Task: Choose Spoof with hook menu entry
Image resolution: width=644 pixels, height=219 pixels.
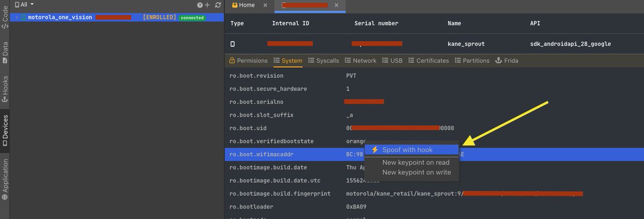Action: [x=412, y=150]
